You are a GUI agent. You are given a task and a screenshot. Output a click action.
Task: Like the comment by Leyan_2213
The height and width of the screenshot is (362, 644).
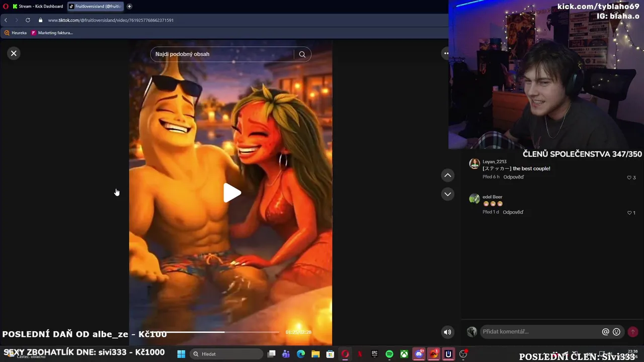629,177
